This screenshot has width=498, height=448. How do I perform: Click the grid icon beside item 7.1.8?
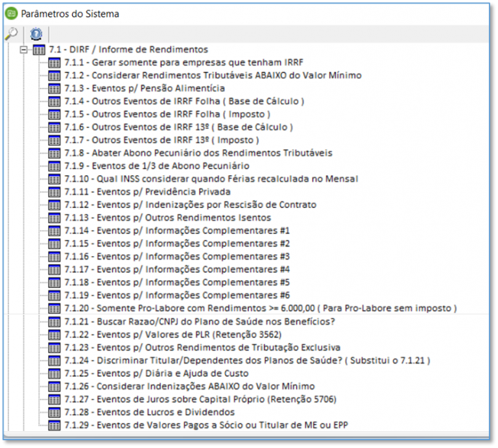55,153
